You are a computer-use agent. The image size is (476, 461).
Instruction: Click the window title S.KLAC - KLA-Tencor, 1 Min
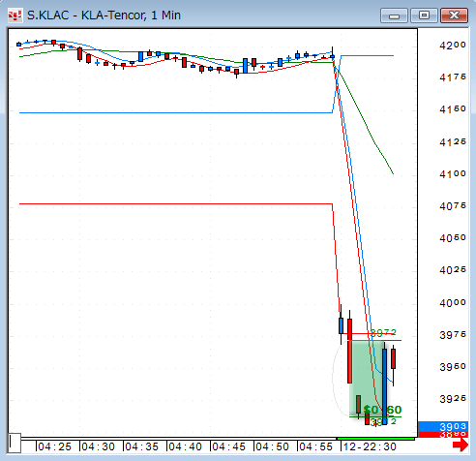coord(104,15)
